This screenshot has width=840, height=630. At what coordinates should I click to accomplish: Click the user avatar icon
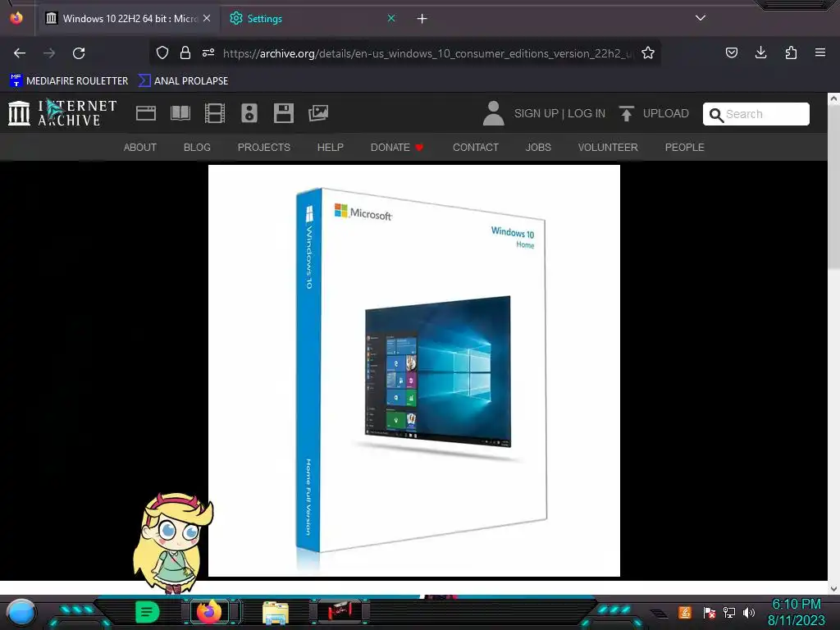pyautogui.click(x=493, y=113)
